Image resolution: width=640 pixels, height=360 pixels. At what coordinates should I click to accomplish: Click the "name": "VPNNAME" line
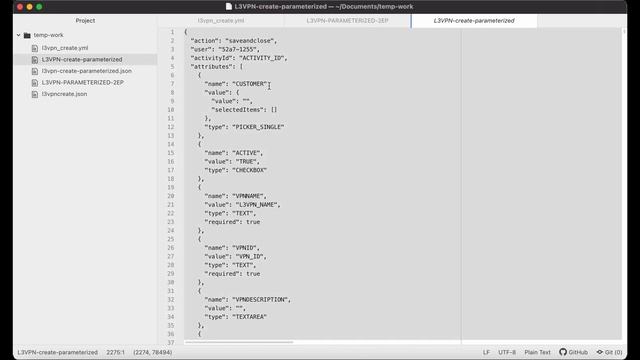coord(236,196)
